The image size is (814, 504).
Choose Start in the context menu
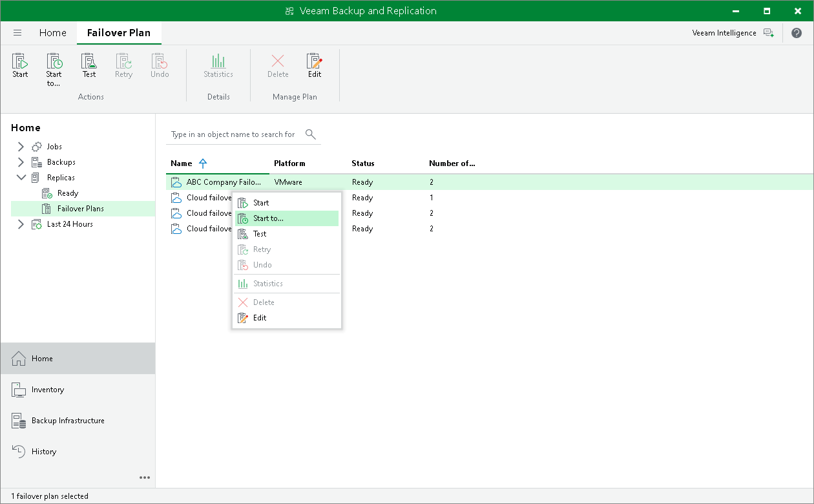[286, 203]
